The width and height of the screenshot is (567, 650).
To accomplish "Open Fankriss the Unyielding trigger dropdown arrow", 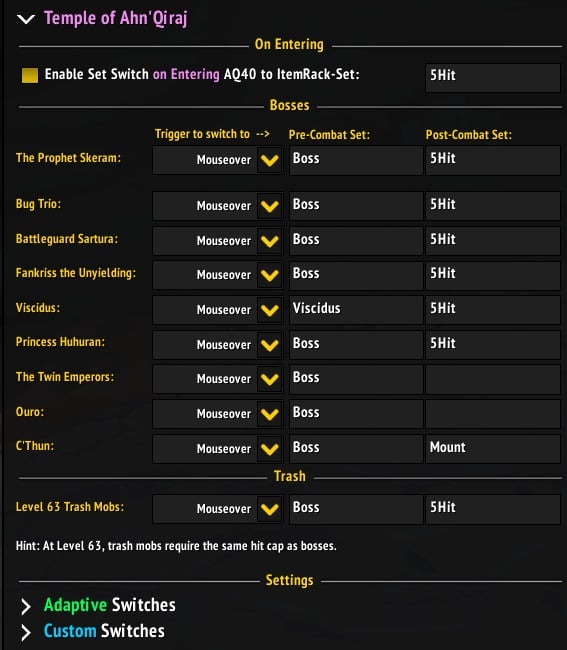I will click(x=270, y=275).
